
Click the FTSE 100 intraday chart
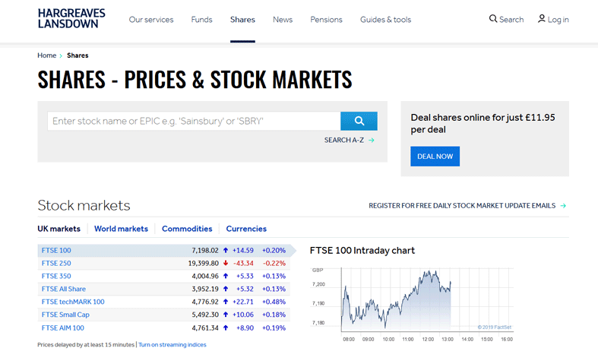[412, 304]
